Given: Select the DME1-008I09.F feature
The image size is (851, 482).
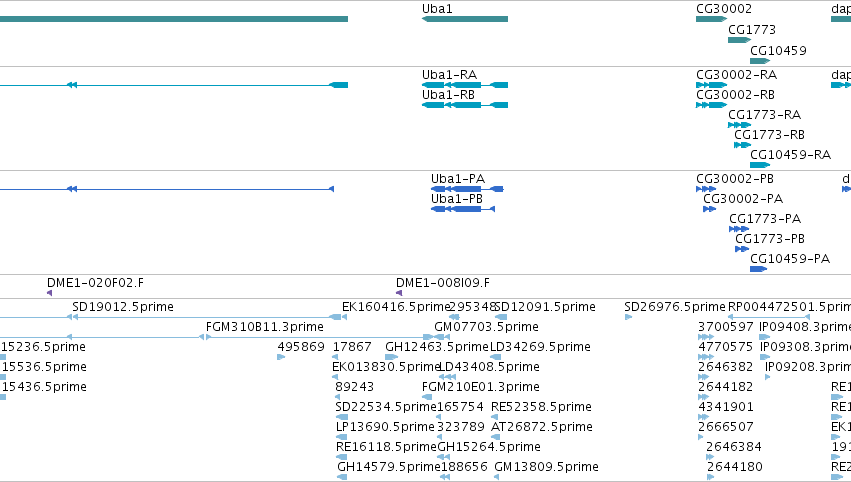Looking at the screenshot, I should (443, 283).
